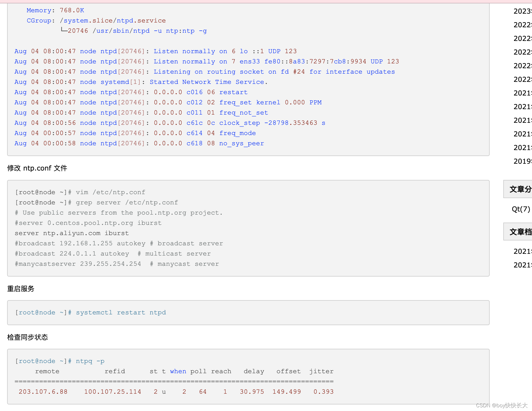Click delay value '30.975'
Viewport: 532px width, 411px height.
tap(252, 392)
